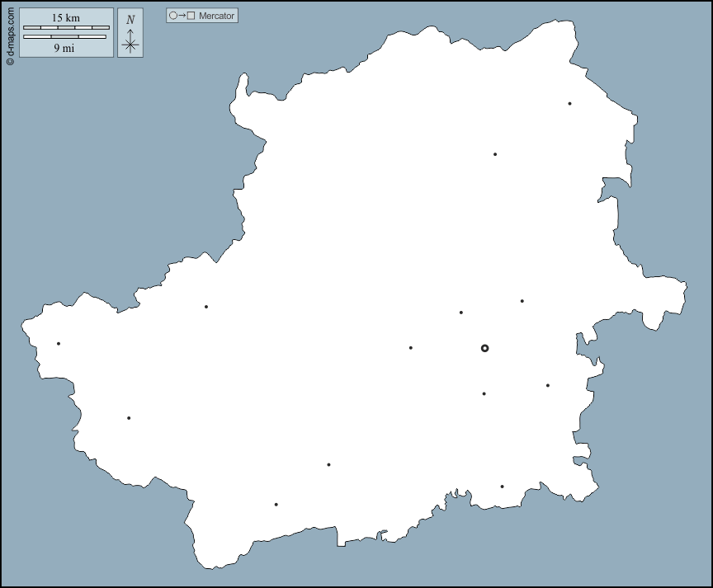Click the letter N above the compass arrow

coord(130,20)
